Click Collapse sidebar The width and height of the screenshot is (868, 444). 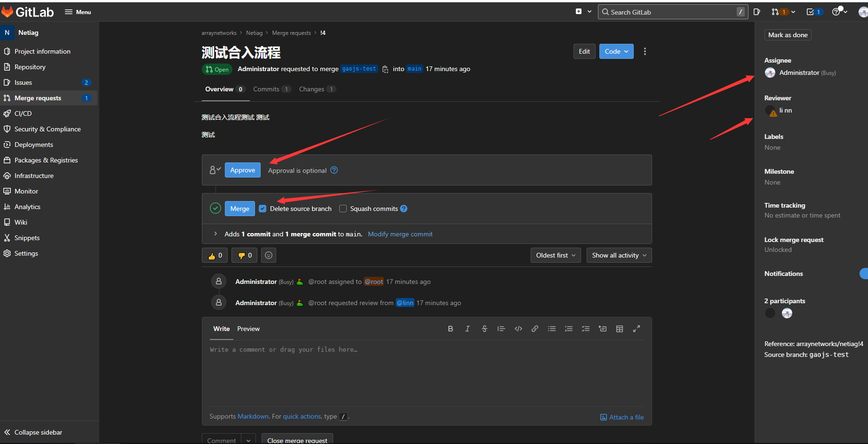(x=38, y=432)
